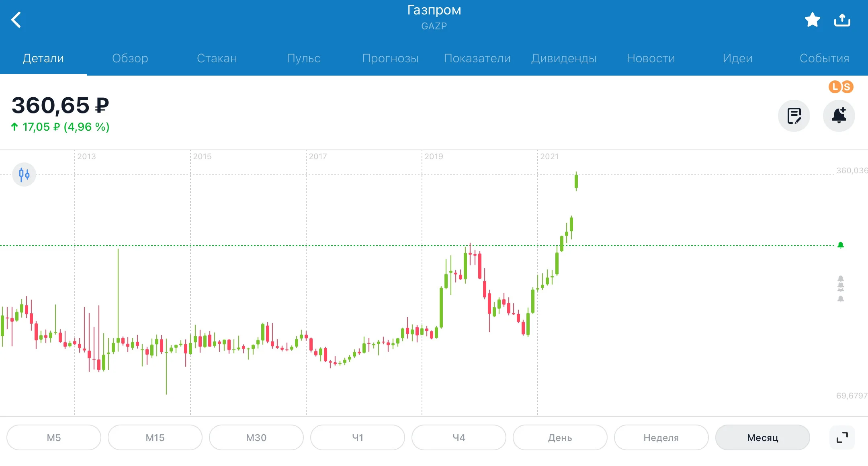
Task: Select the М15 timeframe
Action: pos(155,437)
